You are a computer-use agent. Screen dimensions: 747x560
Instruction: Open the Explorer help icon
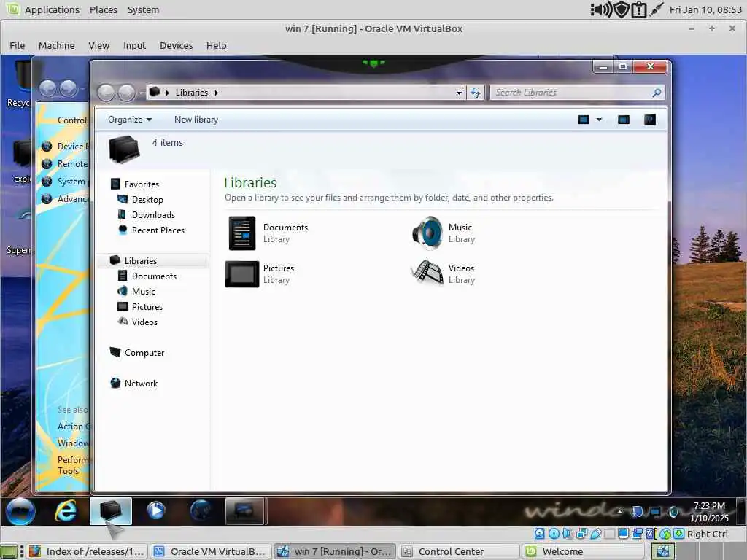[650, 120]
